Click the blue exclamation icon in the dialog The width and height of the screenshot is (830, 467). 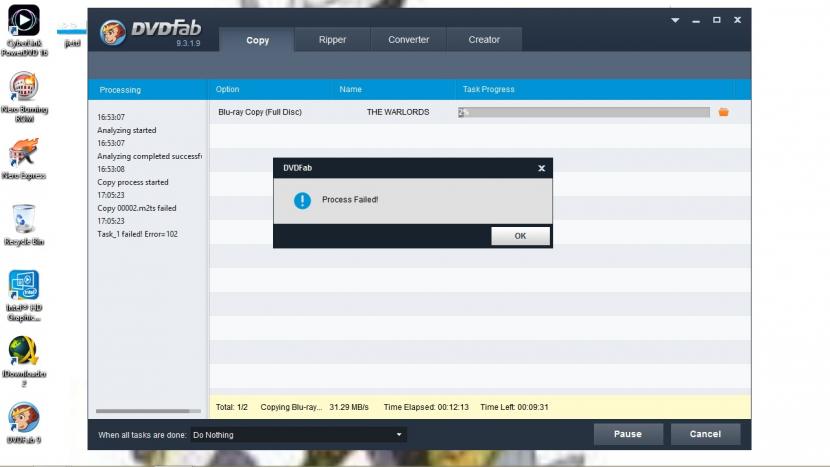[x=302, y=200]
